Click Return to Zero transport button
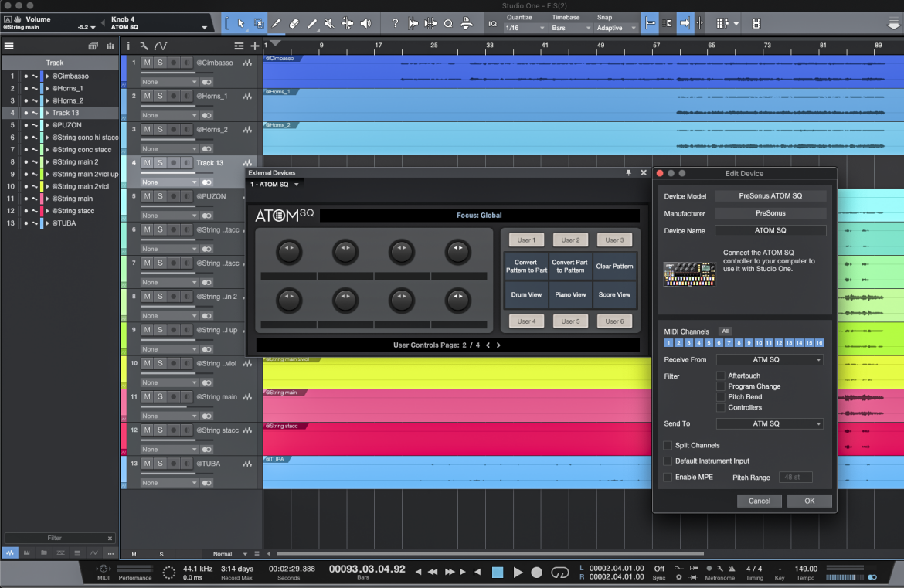This screenshot has width=904, height=588. point(477,573)
